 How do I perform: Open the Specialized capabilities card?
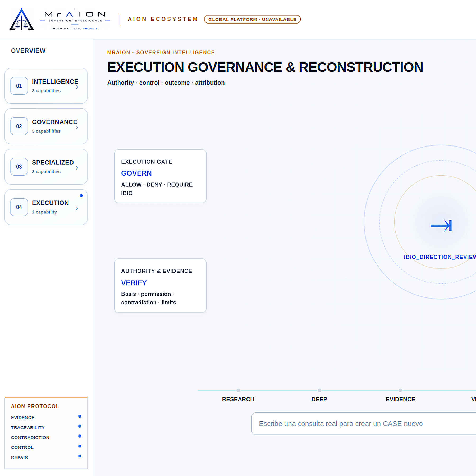coord(46,167)
